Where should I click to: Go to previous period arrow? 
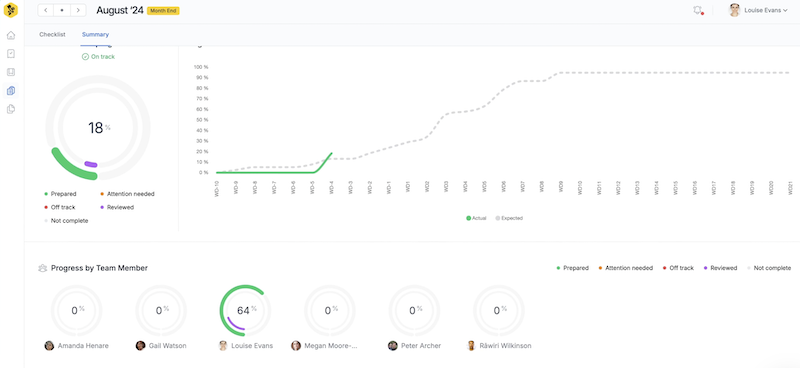click(46, 10)
